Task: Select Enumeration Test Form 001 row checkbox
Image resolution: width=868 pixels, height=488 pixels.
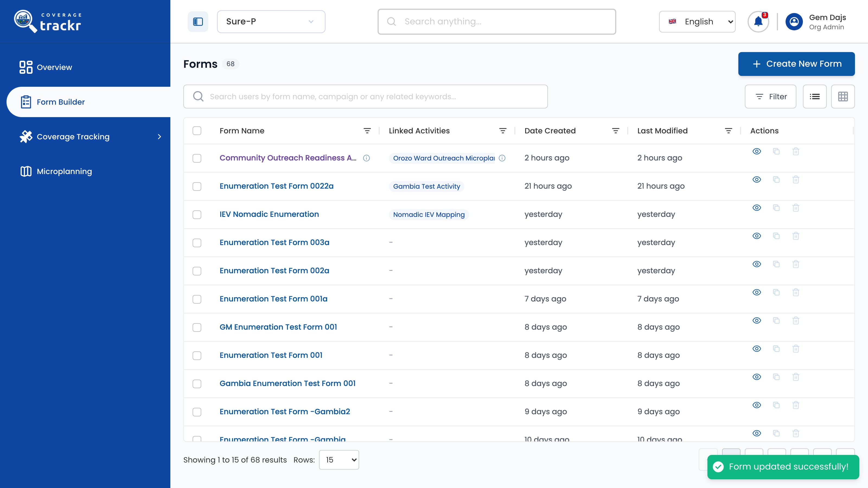Action: pos(197,356)
